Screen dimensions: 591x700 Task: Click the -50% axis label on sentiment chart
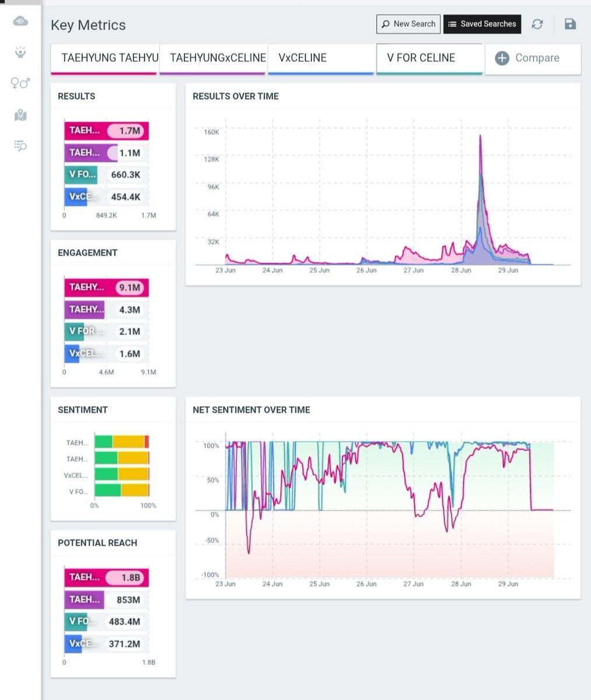click(x=211, y=541)
